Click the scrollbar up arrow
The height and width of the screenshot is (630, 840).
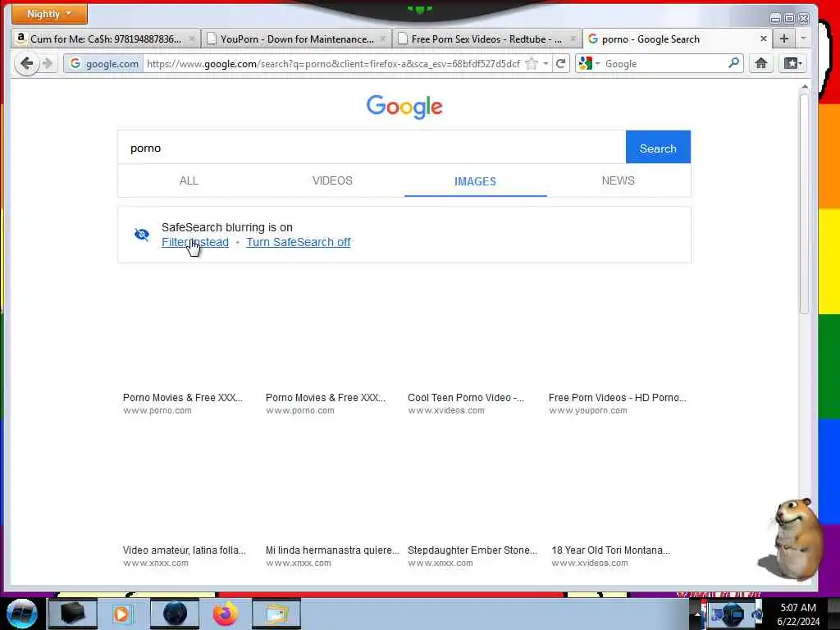(x=804, y=87)
